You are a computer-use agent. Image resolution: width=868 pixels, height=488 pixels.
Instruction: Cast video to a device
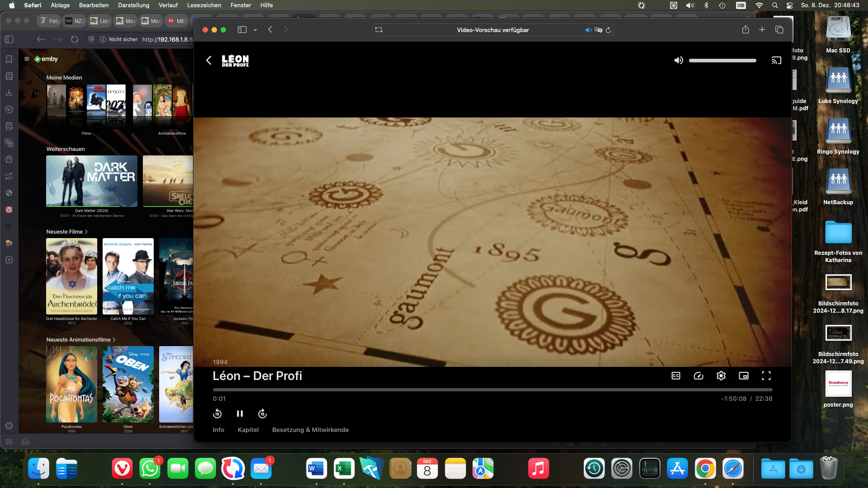[x=776, y=61]
